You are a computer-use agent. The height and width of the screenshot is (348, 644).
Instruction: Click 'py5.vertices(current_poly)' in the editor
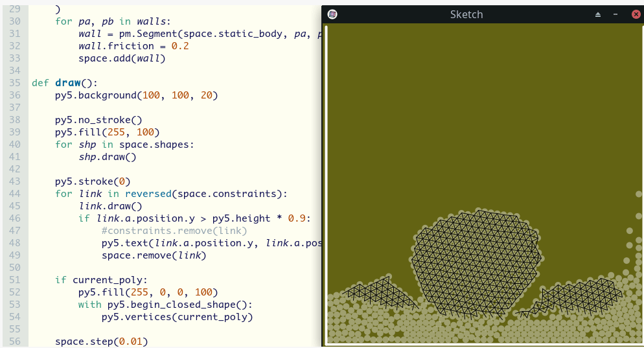point(177,317)
